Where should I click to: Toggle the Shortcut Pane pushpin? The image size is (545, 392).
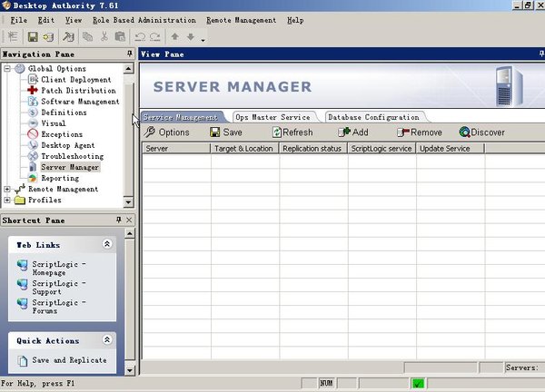pos(119,220)
